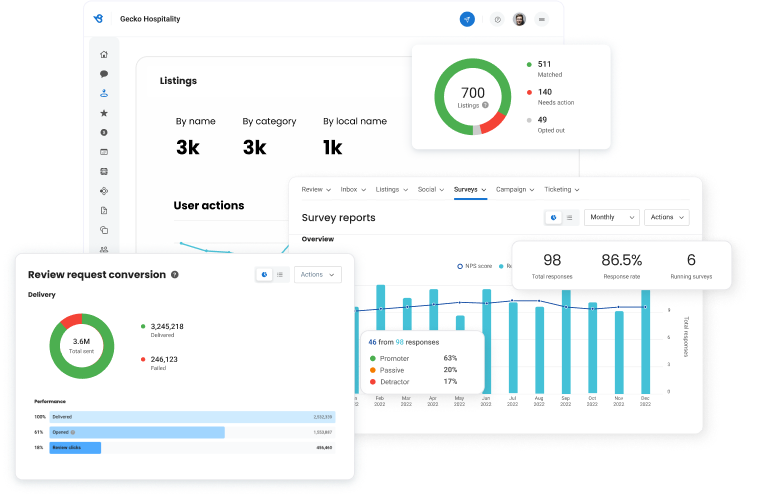Click the By category 3k figure
The height and width of the screenshot is (497, 757).
coord(254,147)
